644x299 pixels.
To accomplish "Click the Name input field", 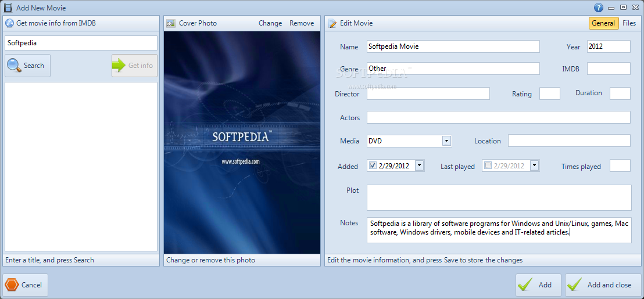I will 453,46.
